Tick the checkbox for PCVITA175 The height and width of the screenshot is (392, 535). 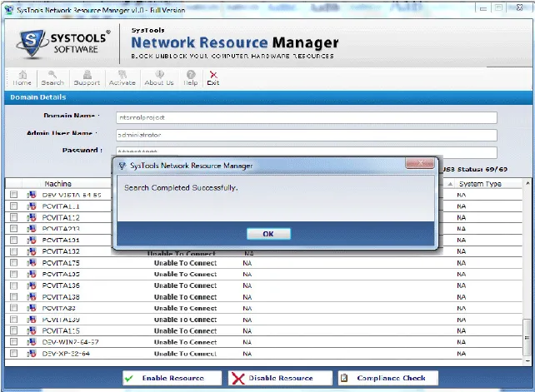click(13, 263)
